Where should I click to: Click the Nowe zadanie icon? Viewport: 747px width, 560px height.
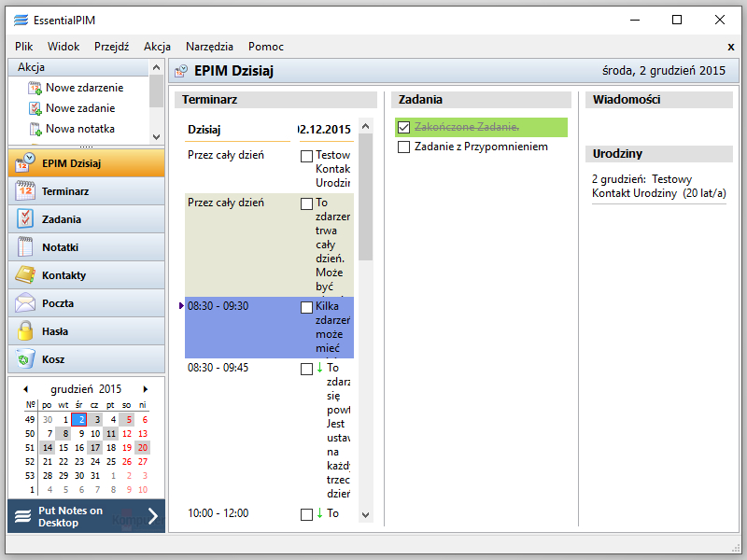(35, 108)
